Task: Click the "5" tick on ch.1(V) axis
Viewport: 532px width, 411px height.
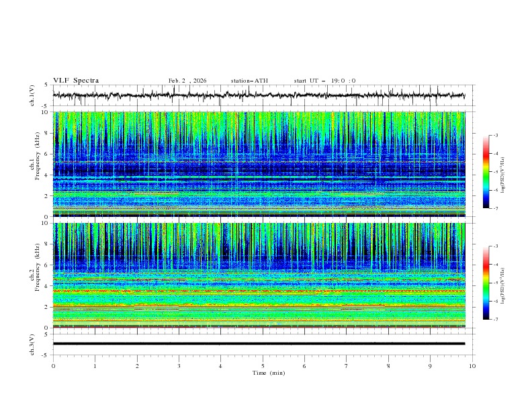Action: (48, 85)
